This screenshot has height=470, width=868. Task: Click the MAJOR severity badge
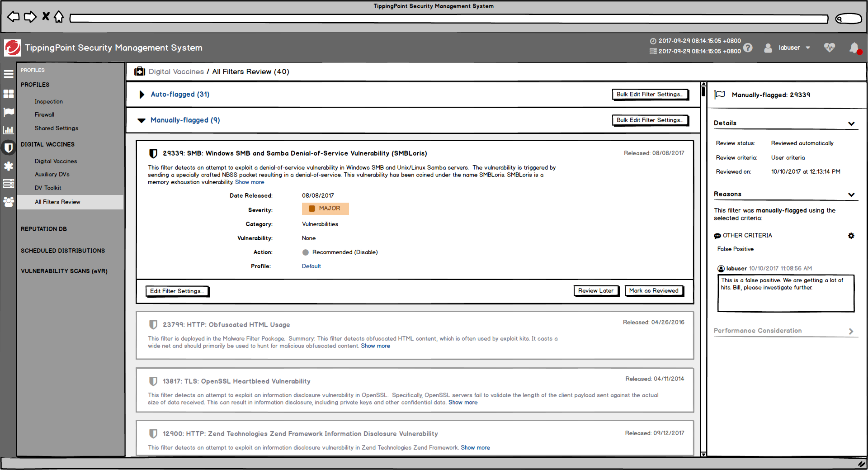point(325,209)
